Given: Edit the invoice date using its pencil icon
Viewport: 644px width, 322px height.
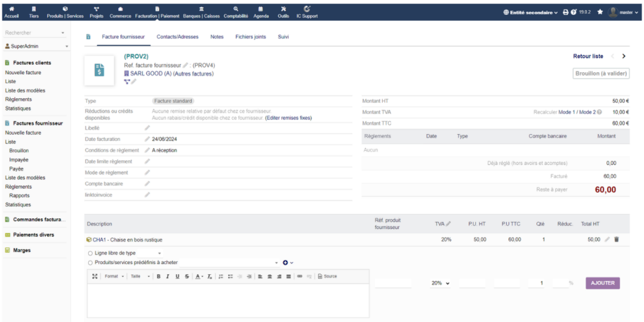Looking at the screenshot, I should (147, 139).
